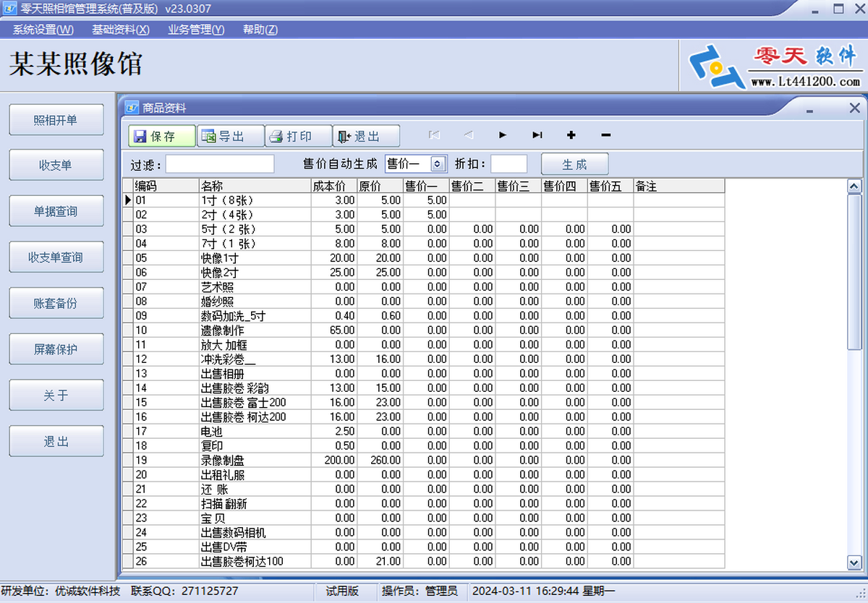Open 单据查询 from the sidebar

(x=56, y=211)
